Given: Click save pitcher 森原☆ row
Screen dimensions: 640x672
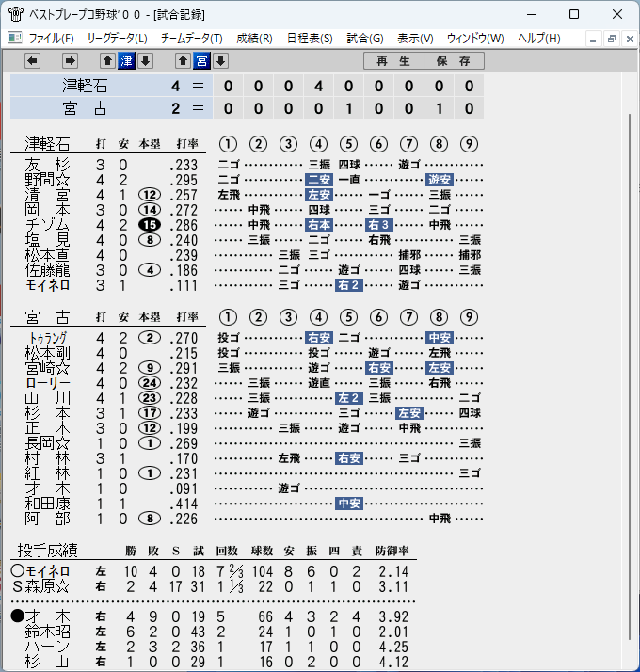Looking at the screenshot, I should coord(212,586).
